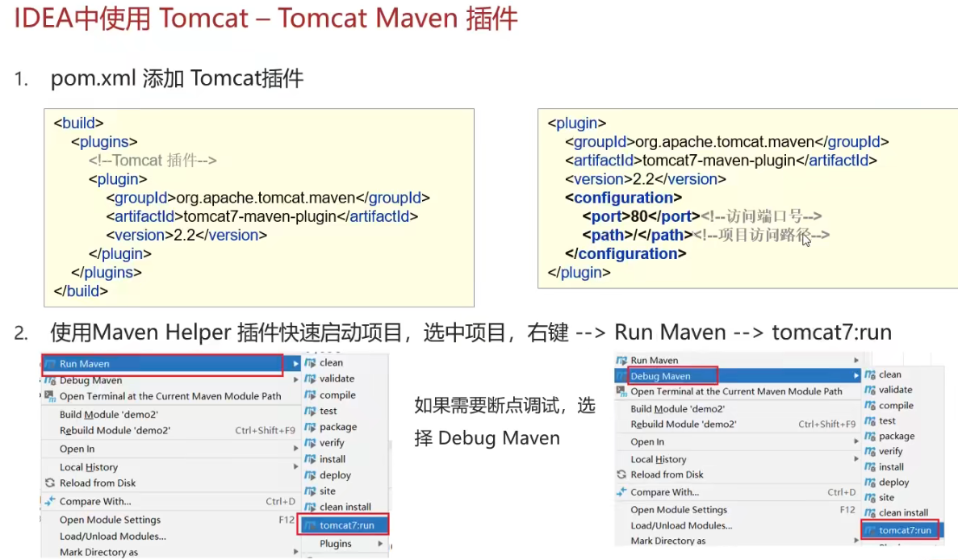Click Maven icon beside validate in Run Maven submenu
The image size is (958, 560).
pyautogui.click(x=311, y=378)
